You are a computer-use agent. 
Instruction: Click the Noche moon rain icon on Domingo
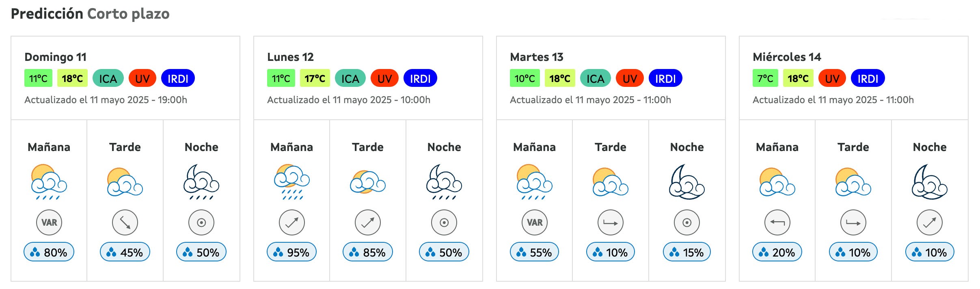click(x=201, y=182)
